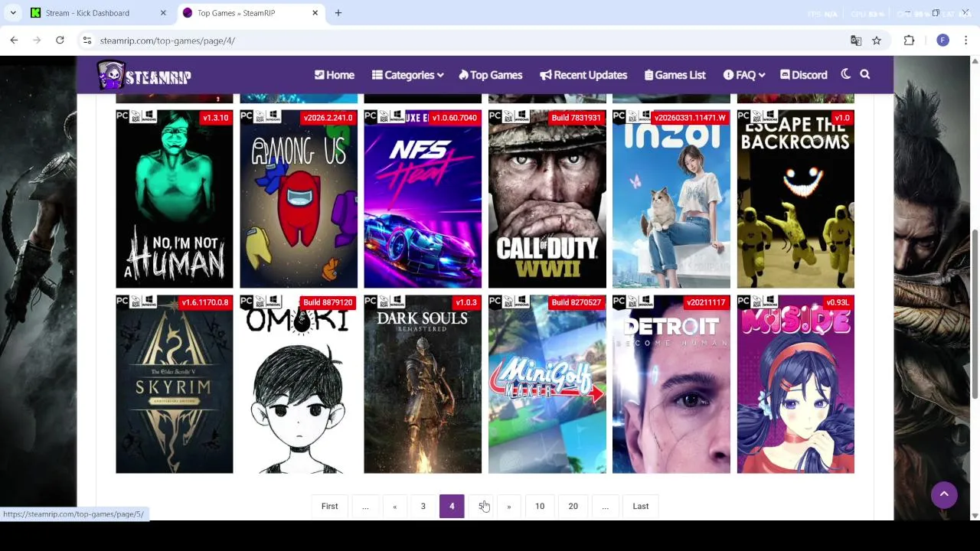Open Recent Updates page
This screenshot has height=551, width=980.
583,75
